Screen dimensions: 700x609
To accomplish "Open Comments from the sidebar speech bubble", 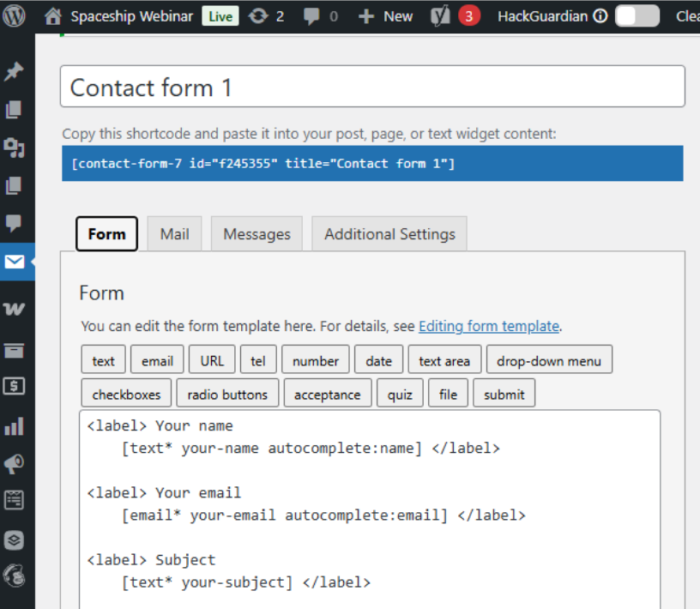I will pyautogui.click(x=15, y=224).
